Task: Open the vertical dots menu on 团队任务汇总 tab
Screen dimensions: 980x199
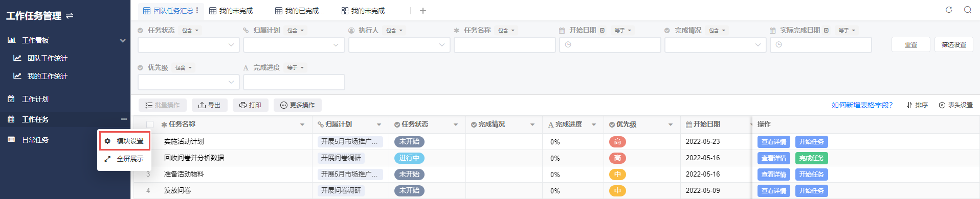Action: coord(197,10)
